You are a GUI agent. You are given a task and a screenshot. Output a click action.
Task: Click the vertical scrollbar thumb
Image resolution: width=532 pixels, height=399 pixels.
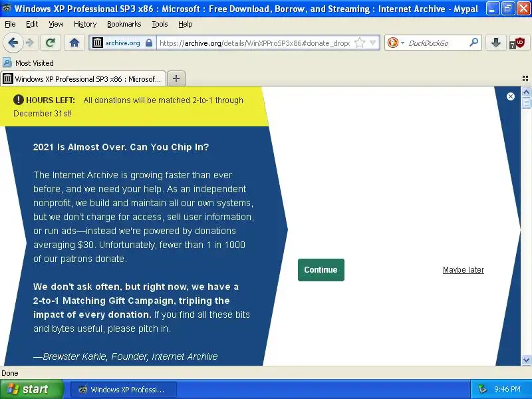526,102
